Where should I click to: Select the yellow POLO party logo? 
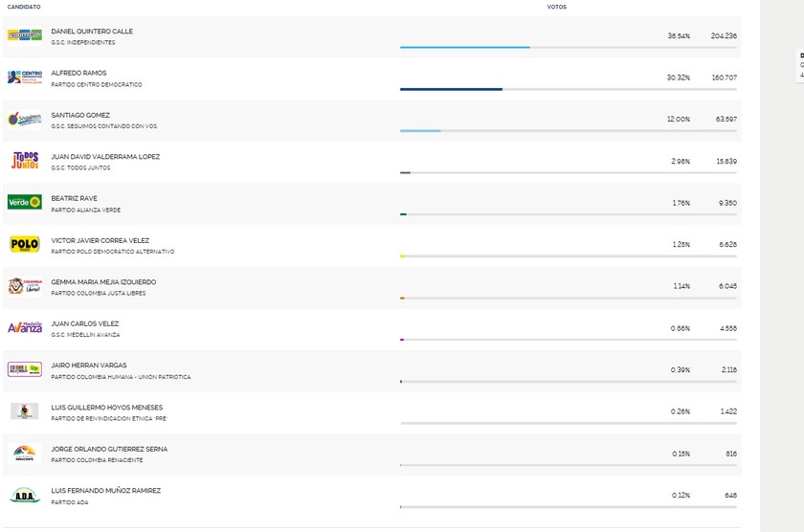[24, 244]
